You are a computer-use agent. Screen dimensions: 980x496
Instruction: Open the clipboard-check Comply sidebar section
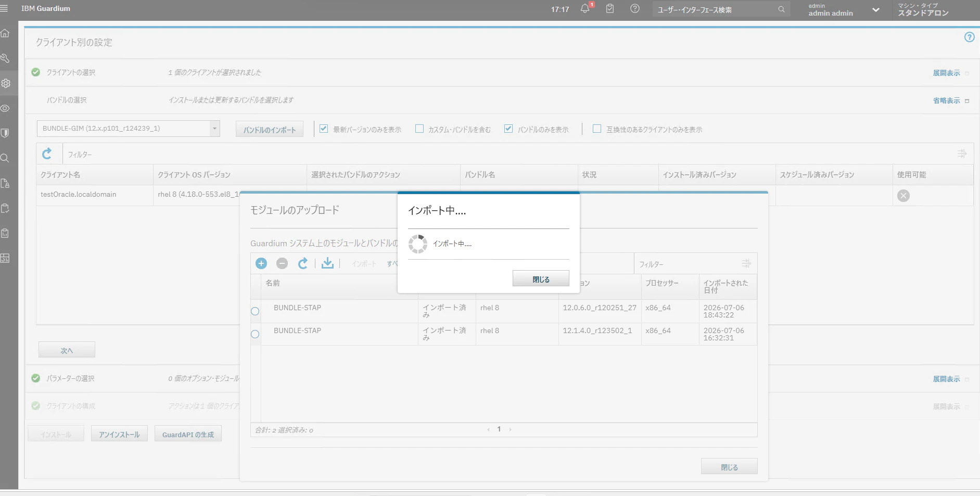5,208
